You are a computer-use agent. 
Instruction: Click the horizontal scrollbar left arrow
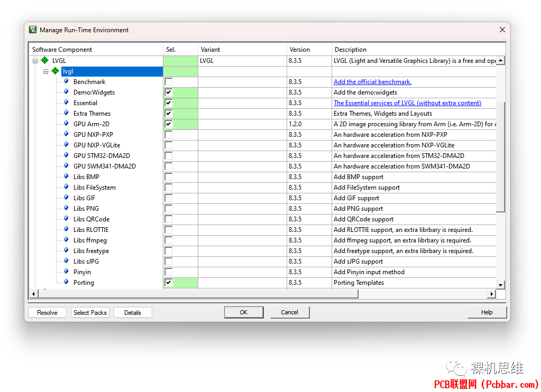(33, 294)
